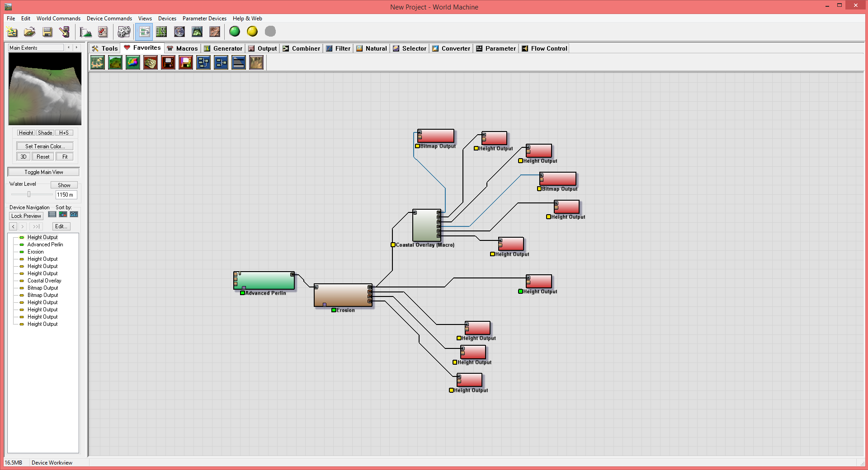Click the Open world file folder icon
Viewport: 868px width, 470px height.
tap(30, 32)
